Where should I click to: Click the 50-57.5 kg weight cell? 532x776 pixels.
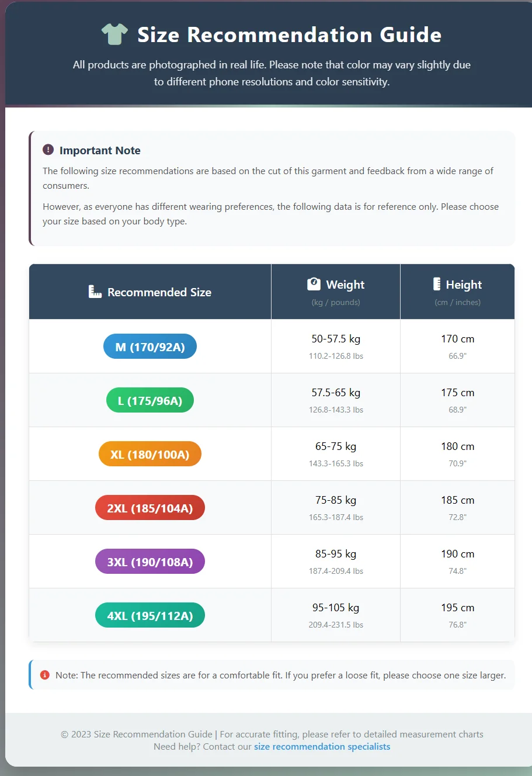336,339
